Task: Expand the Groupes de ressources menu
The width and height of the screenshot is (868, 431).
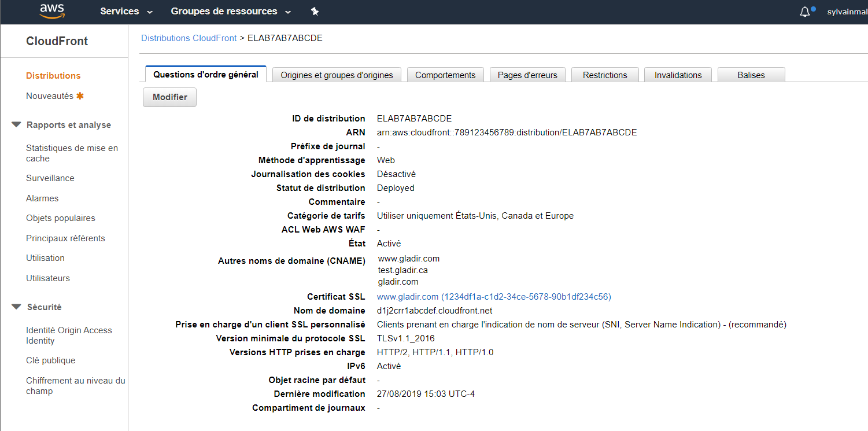Action: coord(231,11)
